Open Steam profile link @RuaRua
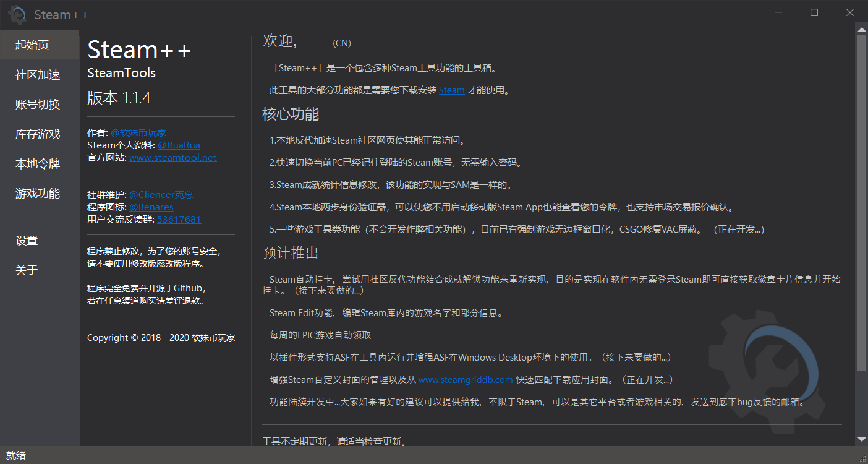The width and height of the screenshot is (868, 464). pyautogui.click(x=179, y=145)
